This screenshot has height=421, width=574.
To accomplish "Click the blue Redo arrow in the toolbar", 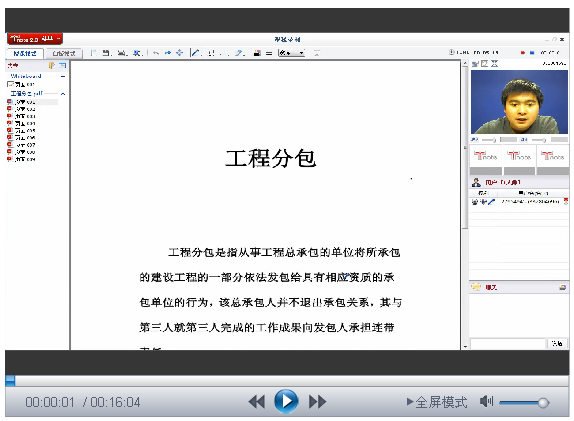I will click(168, 53).
